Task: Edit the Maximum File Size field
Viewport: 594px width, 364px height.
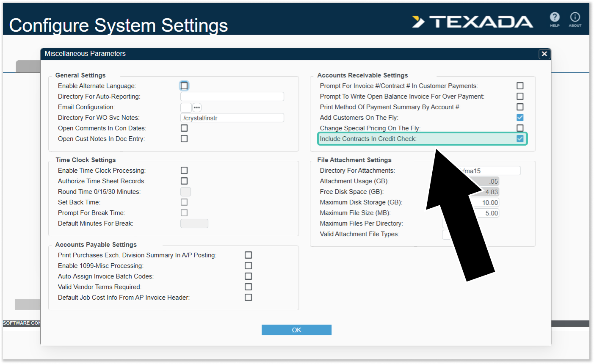Action: pyautogui.click(x=486, y=213)
